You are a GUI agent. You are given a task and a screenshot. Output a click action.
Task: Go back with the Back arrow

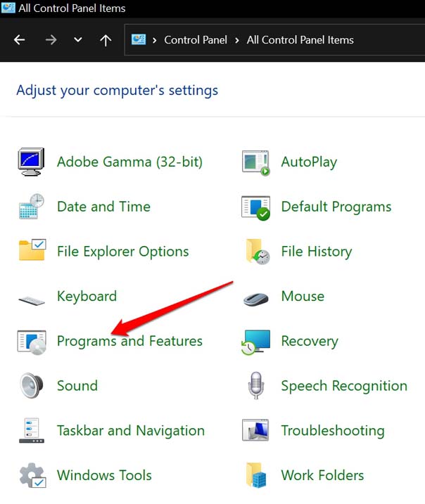tap(20, 40)
